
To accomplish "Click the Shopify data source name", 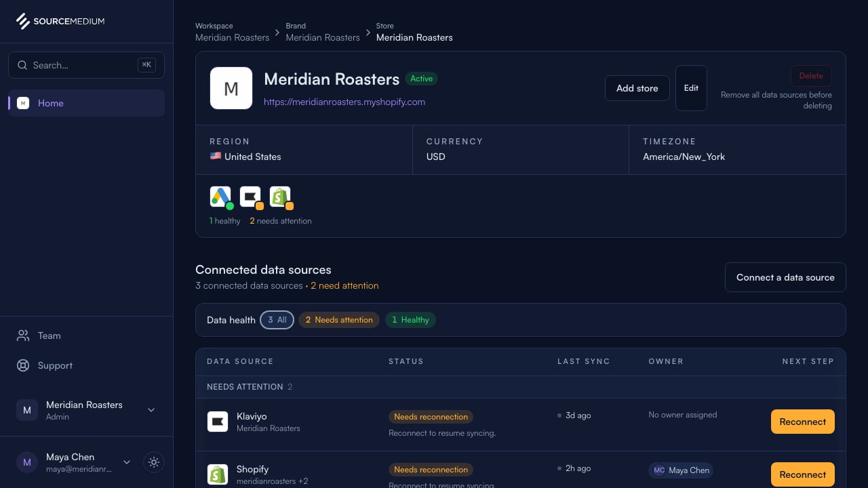I will pyautogui.click(x=252, y=469).
